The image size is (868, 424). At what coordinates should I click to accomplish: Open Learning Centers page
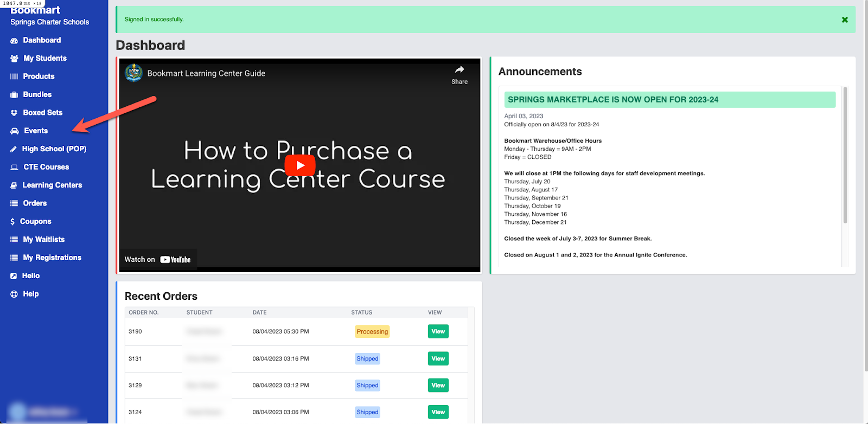(x=52, y=185)
